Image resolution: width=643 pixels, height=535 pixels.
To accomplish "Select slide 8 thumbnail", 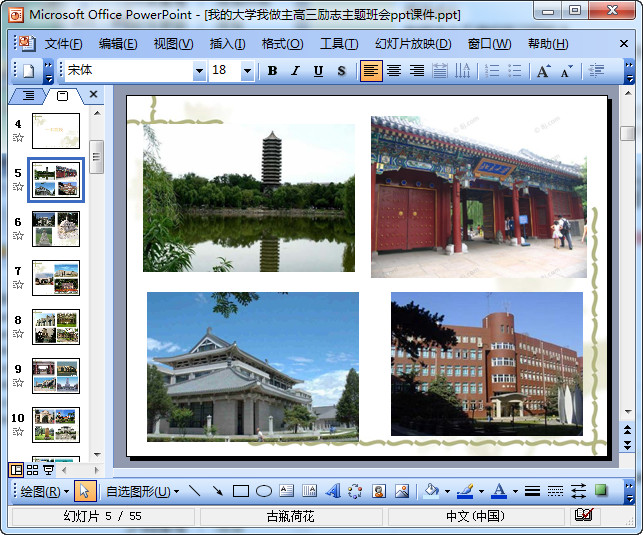I will (56, 326).
